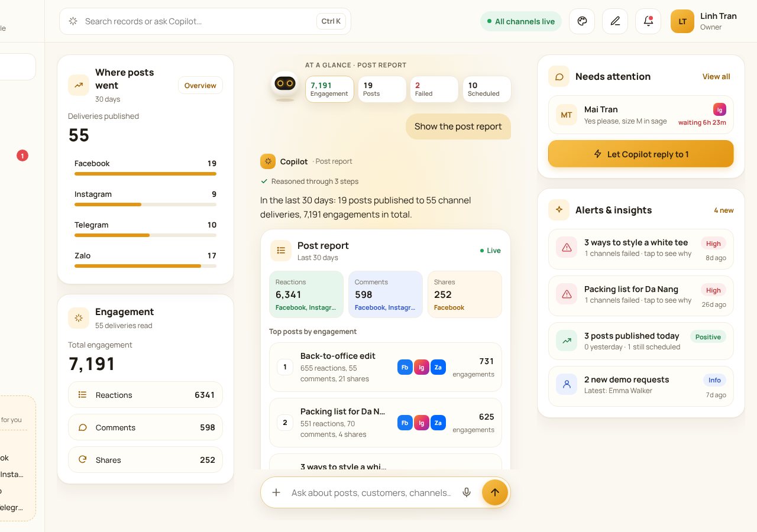757x532 pixels.
Task: Open View all in Needs attention
Action: point(716,76)
